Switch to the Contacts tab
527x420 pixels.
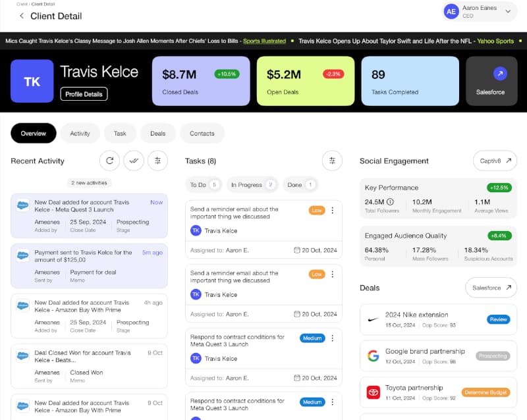coord(202,134)
